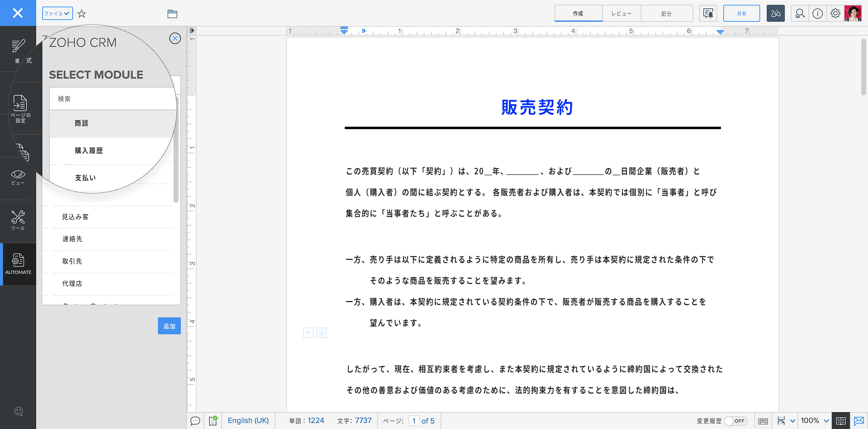Viewport: 868px width, 429px height.
Task: Click the 販売契約 document title
Action: 537,107
